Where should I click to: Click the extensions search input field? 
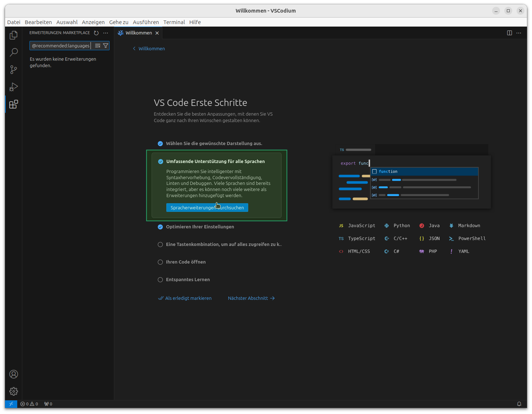pos(60,46)
